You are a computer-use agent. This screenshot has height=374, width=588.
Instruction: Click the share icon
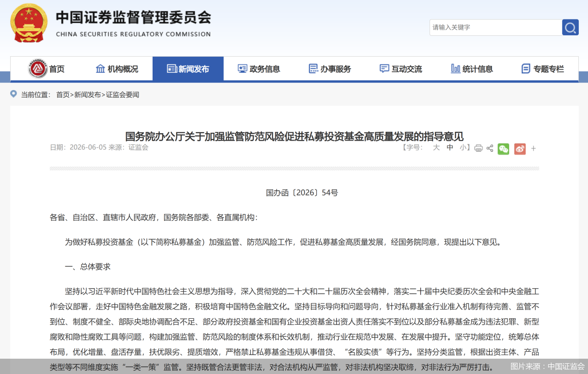click(x=490, y=148)
